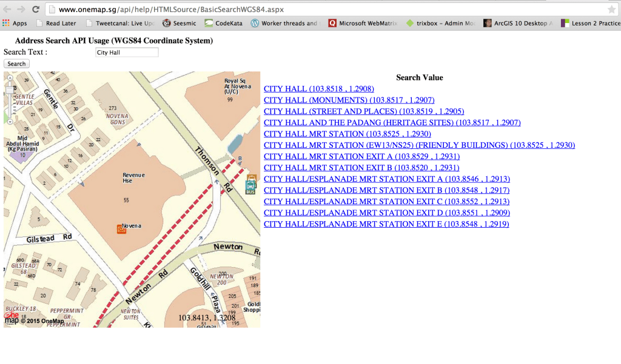Open the CITY HALL AND THE PADANG heritage link
The width and height of the screenshot is (621, 364).
pos(391,122)
